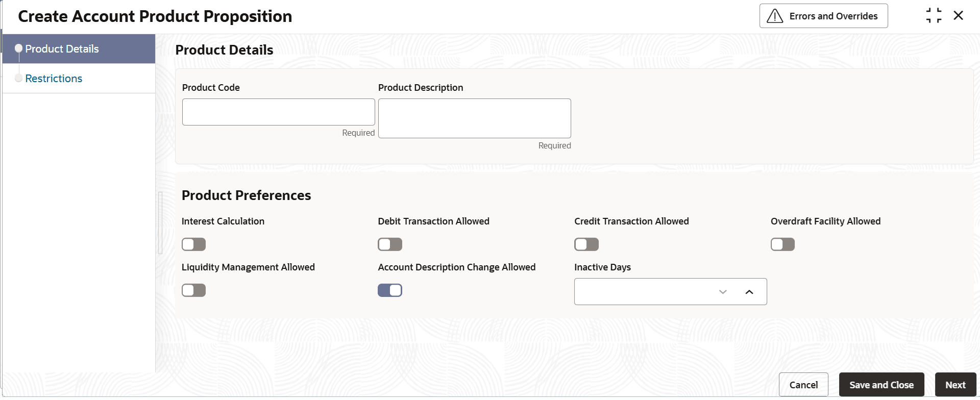Focus the Product Code input field
The height and width of the screenshot is (400, 980).
(278, 112)
